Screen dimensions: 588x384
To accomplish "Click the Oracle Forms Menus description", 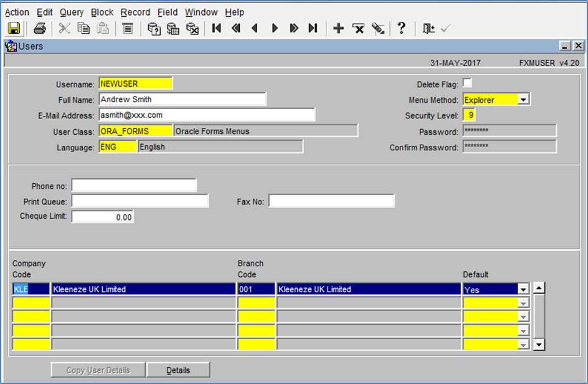I will pyautogui.click(x=265, y=131).
